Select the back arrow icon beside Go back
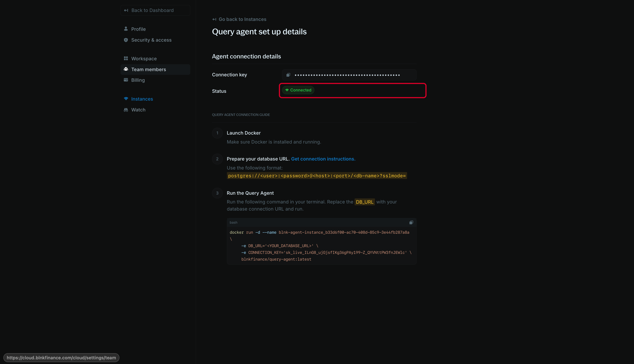This screenshot has width=634, height=364. (x=215, y=19)
